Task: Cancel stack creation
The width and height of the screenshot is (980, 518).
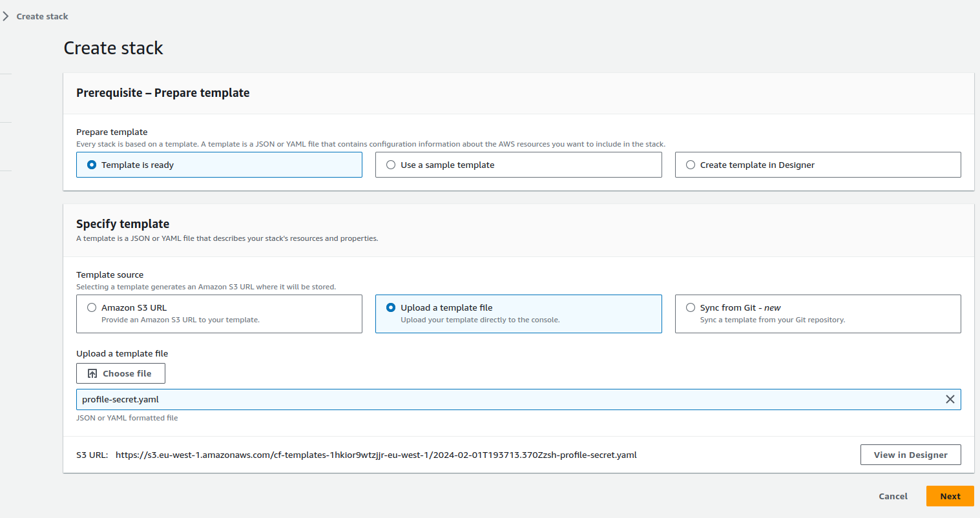Action: pos(893,496)
